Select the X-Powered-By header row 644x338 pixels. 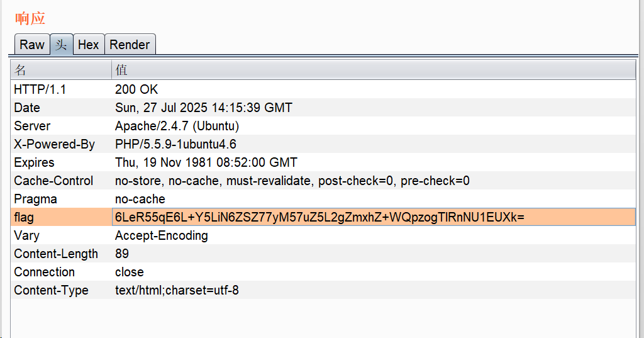tap(55, 145)
